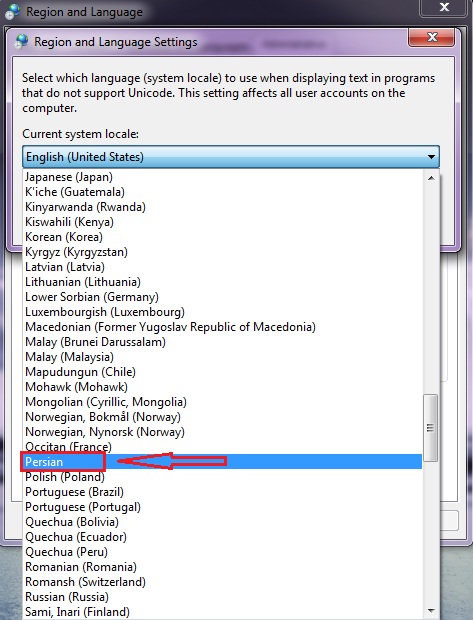Screen dimensions: 473x620
Task: Click the English (United States) combo box
Action: pos(231,157)
